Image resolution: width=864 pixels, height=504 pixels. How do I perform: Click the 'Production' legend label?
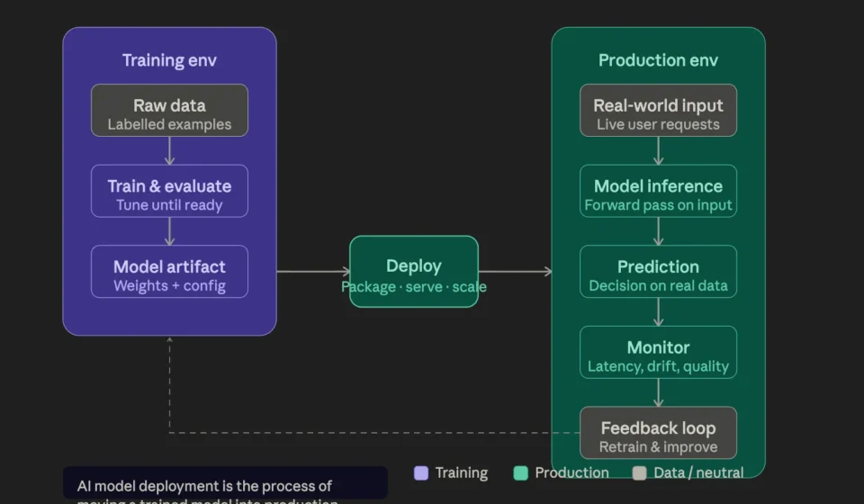[x=572, y=473]
